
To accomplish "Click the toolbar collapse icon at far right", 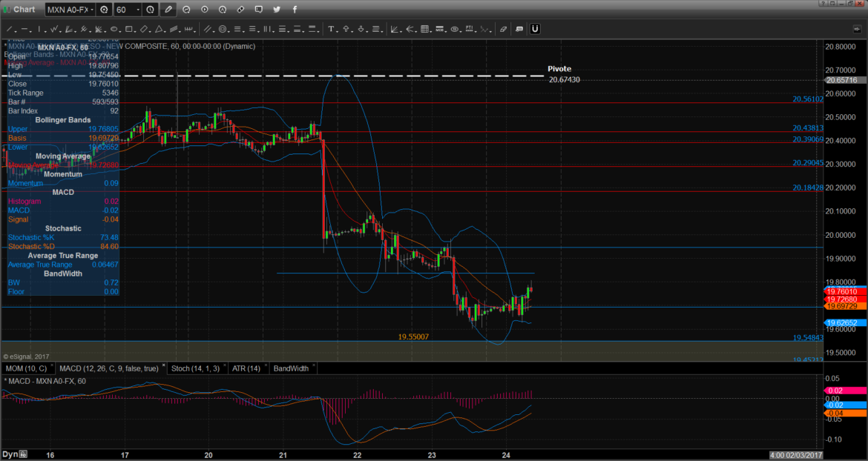I will [x=857, y=30].
